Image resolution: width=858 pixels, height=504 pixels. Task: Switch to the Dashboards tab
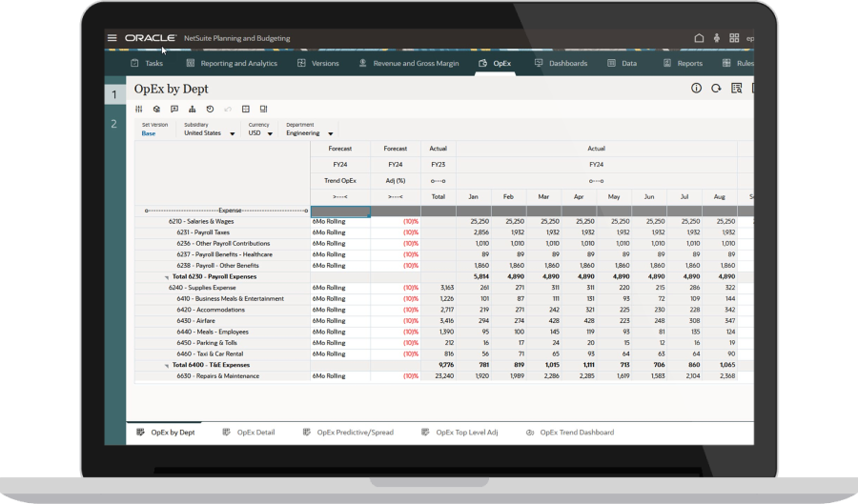coord(561,63)
